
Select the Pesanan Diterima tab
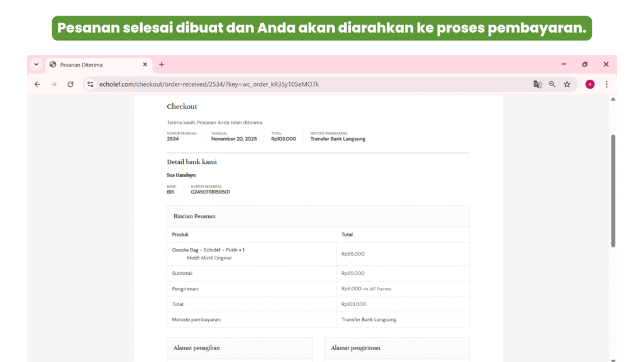coord(94,65)
